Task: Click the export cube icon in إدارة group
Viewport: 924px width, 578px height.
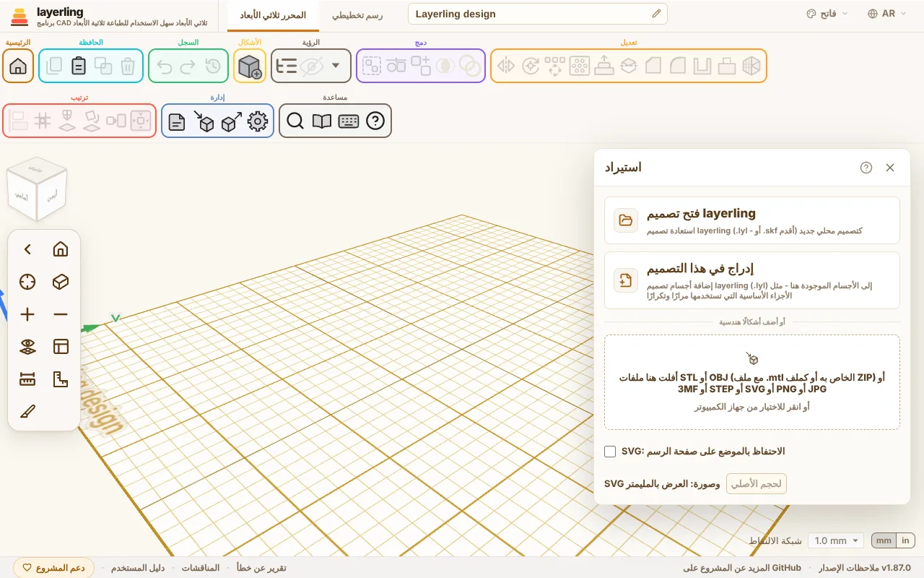Action: tap(232, 121)
